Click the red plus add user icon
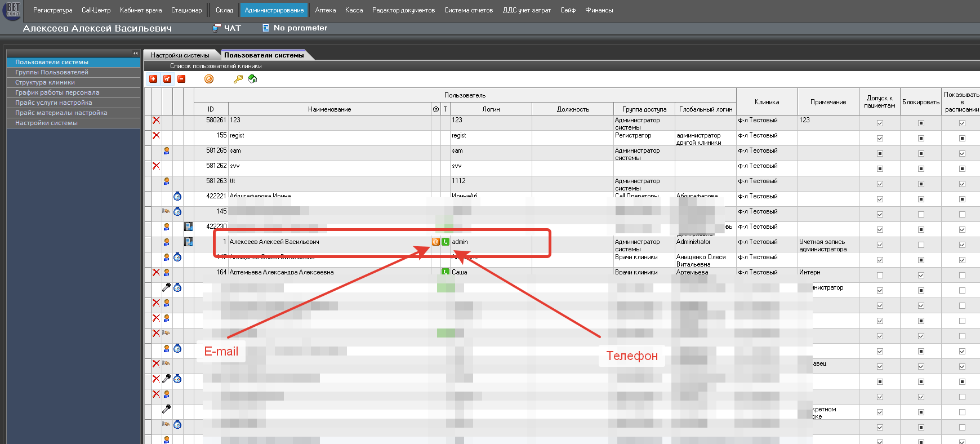 pos(153,79)
